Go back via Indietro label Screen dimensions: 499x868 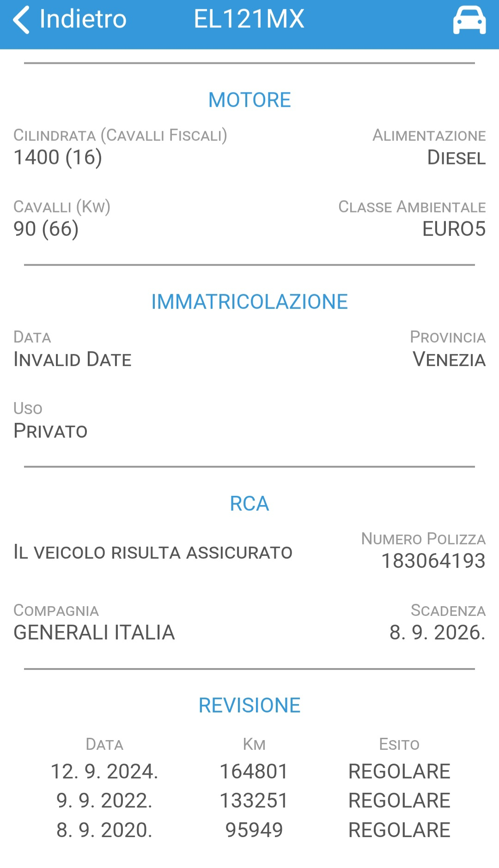click(83, 19)
